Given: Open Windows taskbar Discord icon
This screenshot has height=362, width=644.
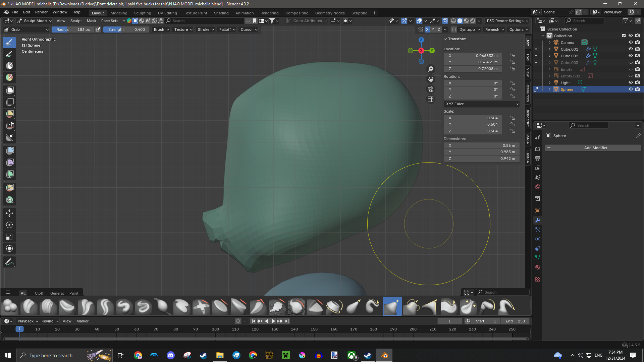Looking at the screenshot, I should pyautogui.click(x=171, y=355).
